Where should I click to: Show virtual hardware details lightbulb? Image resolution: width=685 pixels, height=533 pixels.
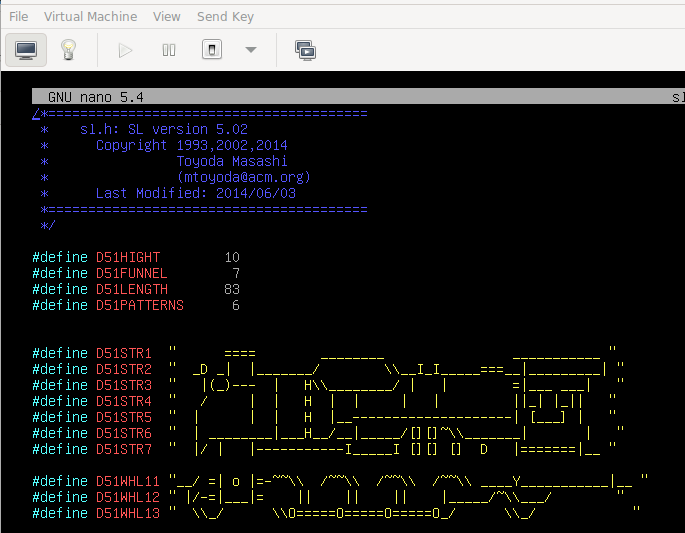[x=69, y=50]
